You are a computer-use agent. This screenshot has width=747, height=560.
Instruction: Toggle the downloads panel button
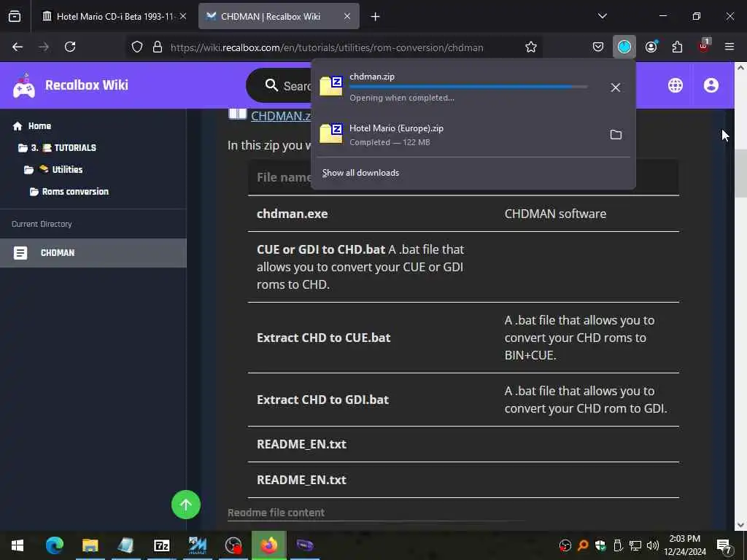(x=624, y=47)
